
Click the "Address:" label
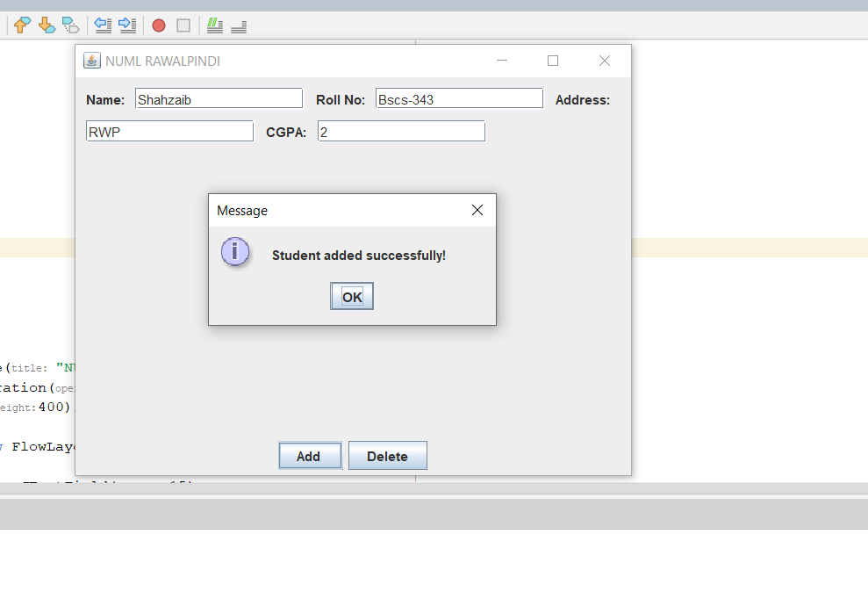583,100
